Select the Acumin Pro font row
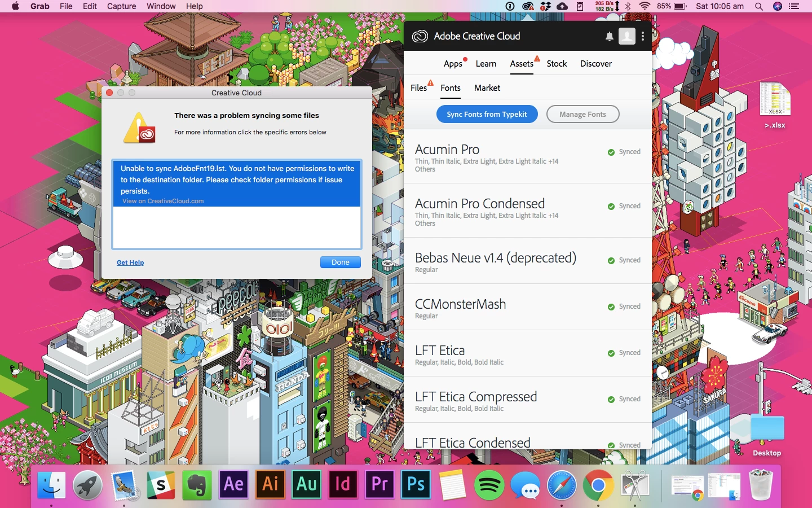Screen dimensions: 812x508 tap(528, 157)
